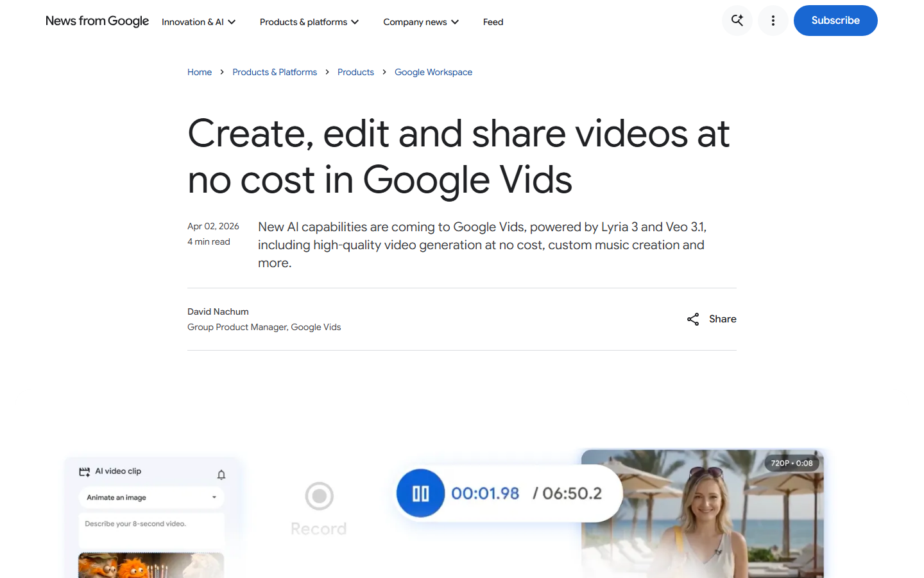Click the author name David Nachum
Screen dimensions: 924x578
click(218, 311)
